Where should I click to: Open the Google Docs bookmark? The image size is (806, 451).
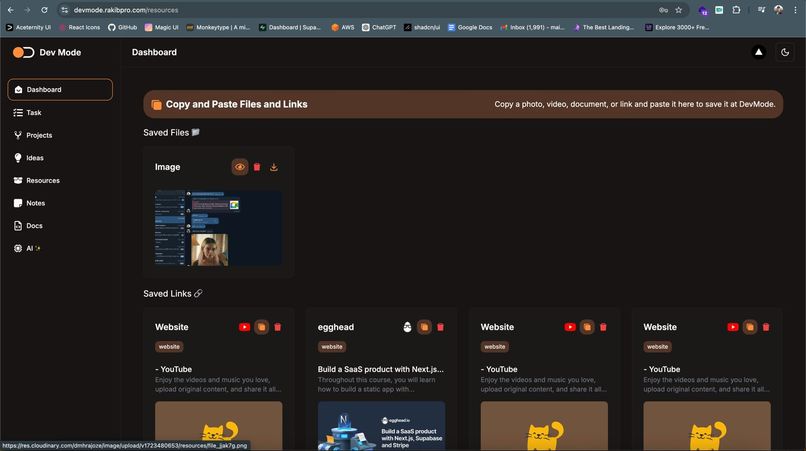[x=470, y=27]
